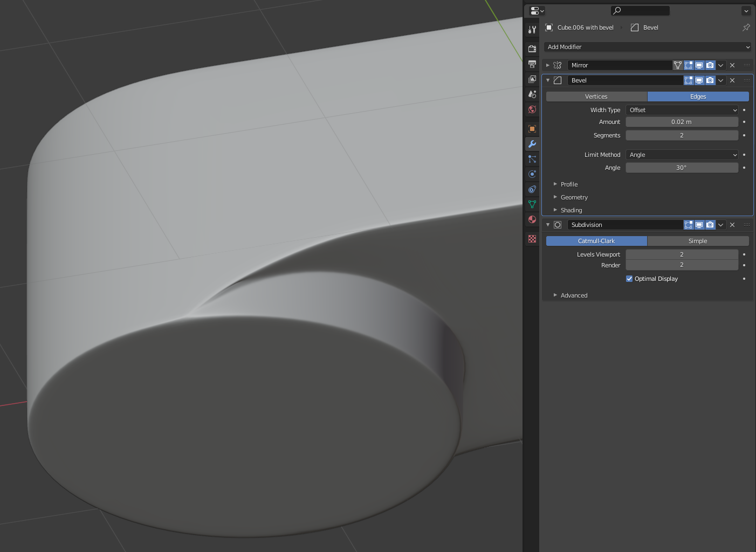Grab the Bevel modifier drag handle
Image resolution: width=756 pixels, height=552 pixels.
pos(747,80)
